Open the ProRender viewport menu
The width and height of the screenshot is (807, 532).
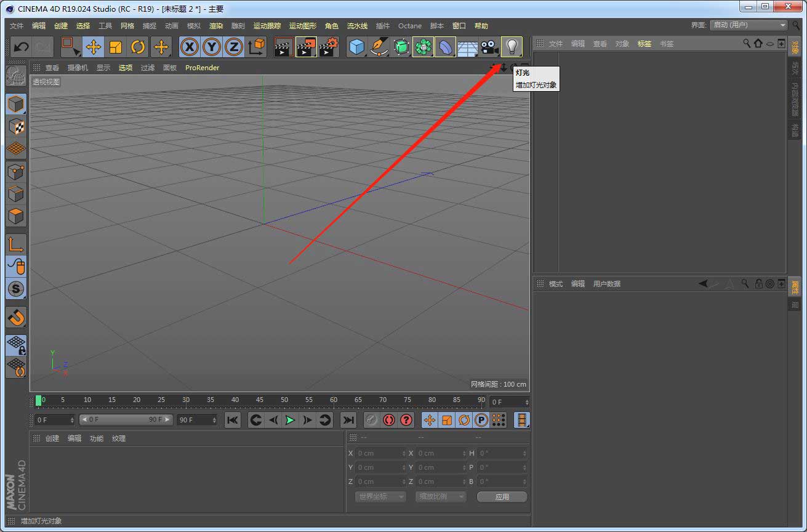pos(202,68)
